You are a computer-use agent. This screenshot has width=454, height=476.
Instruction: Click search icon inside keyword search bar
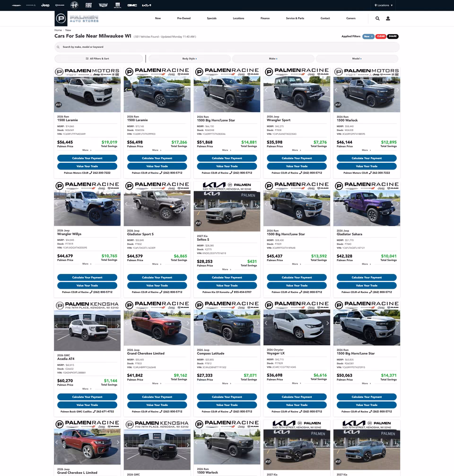coord(58,47)
